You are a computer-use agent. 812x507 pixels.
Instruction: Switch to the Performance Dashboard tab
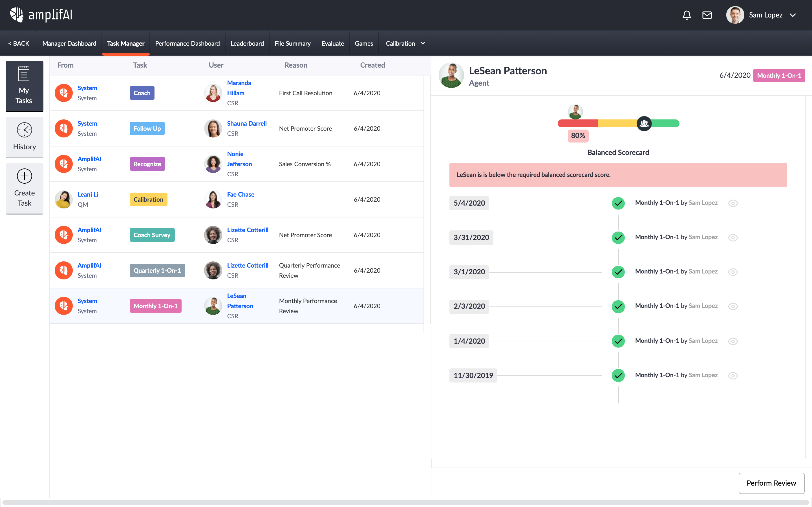tap(187, 43)
